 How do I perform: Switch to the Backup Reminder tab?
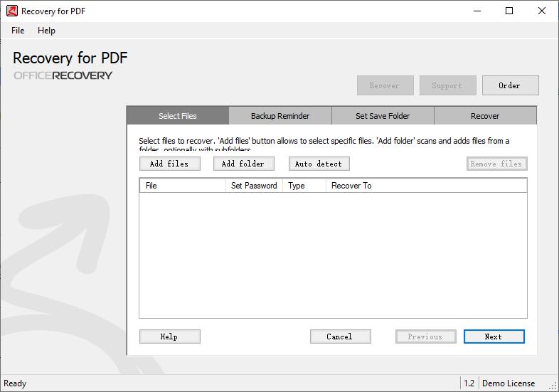[280, 116]
